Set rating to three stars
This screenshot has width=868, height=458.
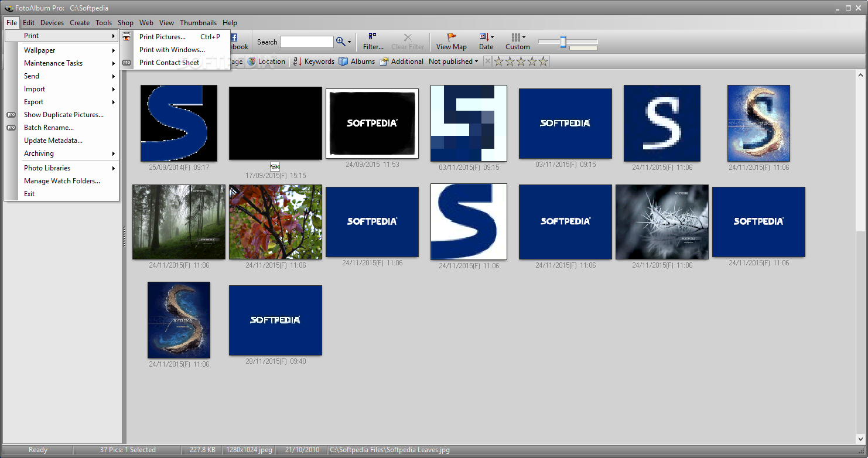pyautogui.click(x=521, y=61)
